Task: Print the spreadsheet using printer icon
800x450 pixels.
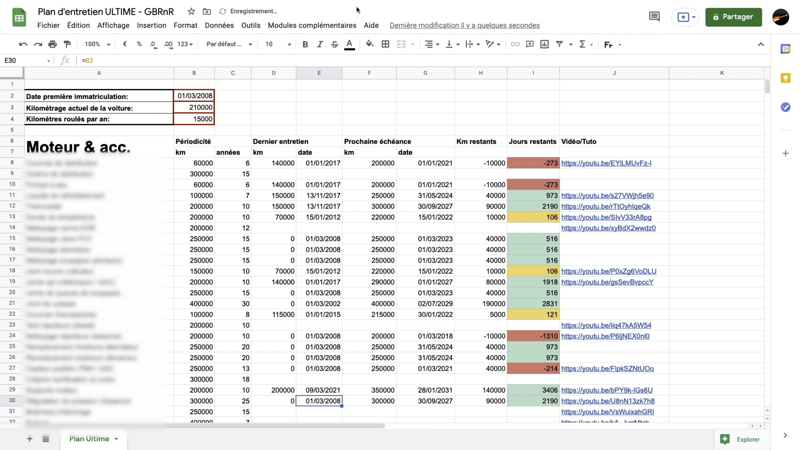Action: (x=52, y=44)
